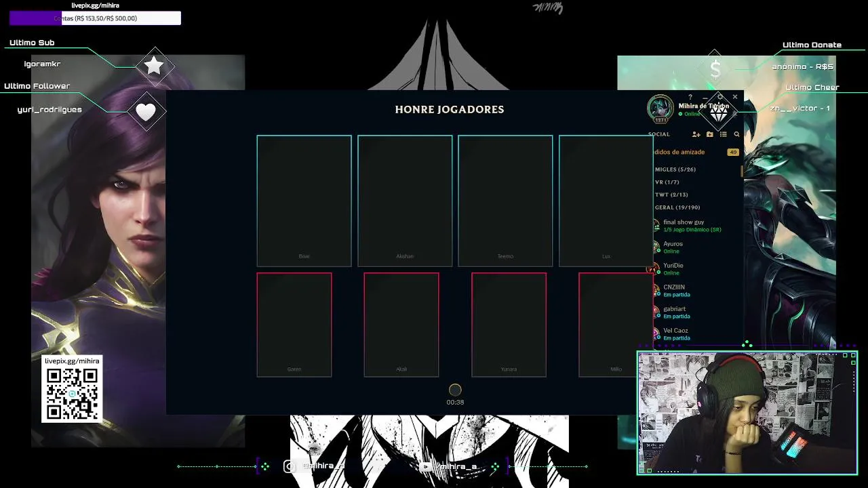The image size is (868, 488).
Task: Honor the Teemo player card
Action: [x=505, y=201]
